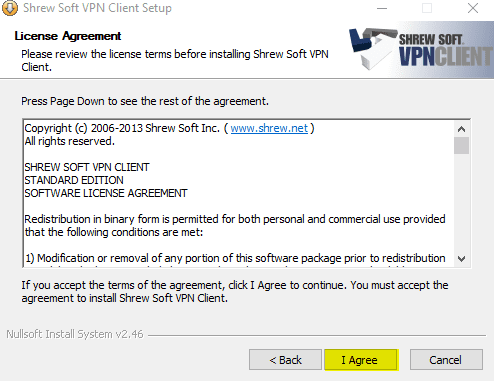Viewport: 494px width, 381px height.
Task: Click the Modification or removal clause line
Action: [x=235, y=258]
